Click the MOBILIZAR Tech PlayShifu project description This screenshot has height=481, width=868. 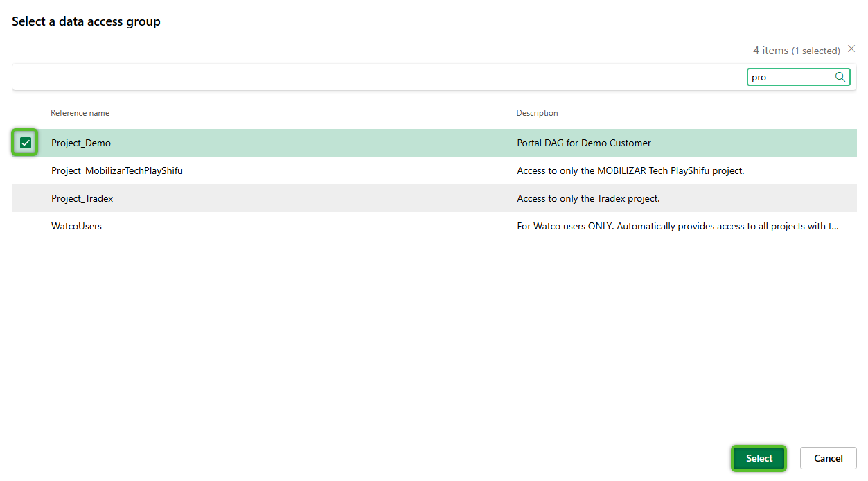pyautogui.click(x=630, y=170)
